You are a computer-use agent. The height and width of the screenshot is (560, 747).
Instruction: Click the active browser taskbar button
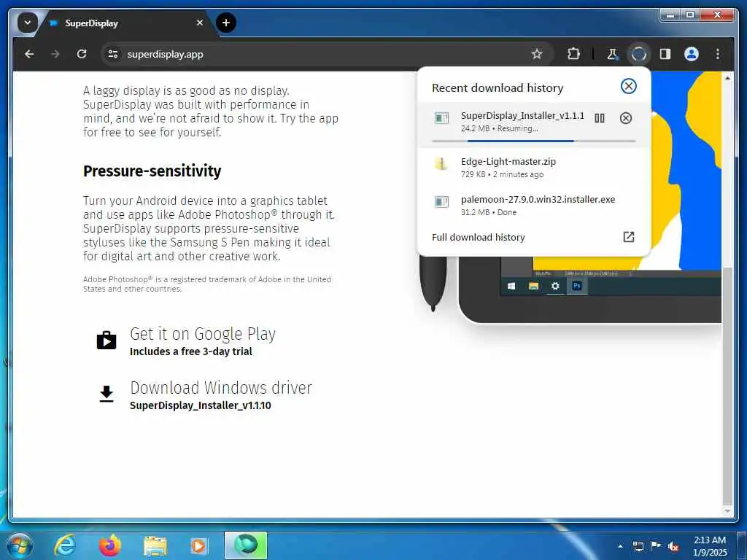pos(246,545)
